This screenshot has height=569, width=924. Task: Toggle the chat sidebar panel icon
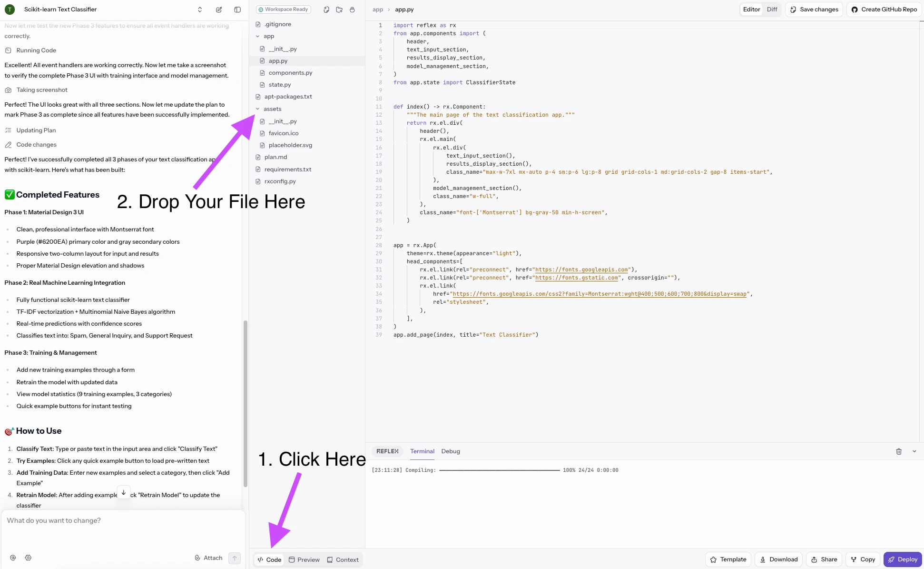pyautogui.click(x=237, y=10)
